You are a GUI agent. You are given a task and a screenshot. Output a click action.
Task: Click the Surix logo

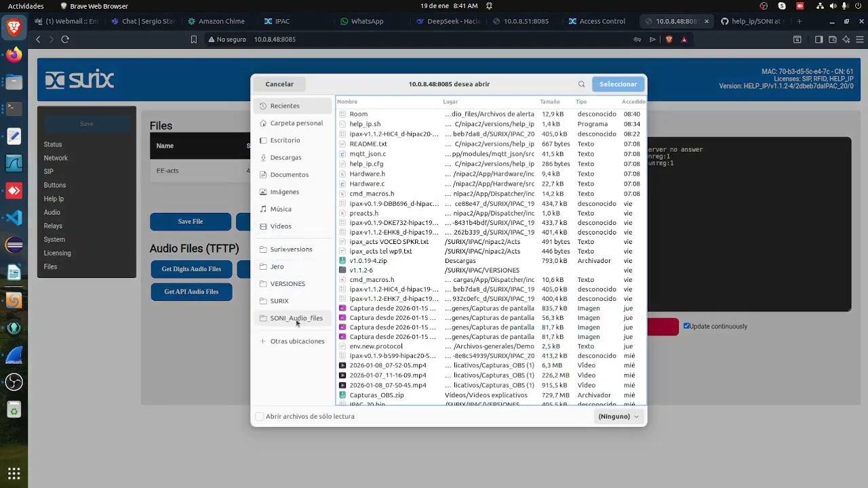[x=79, y=81]
